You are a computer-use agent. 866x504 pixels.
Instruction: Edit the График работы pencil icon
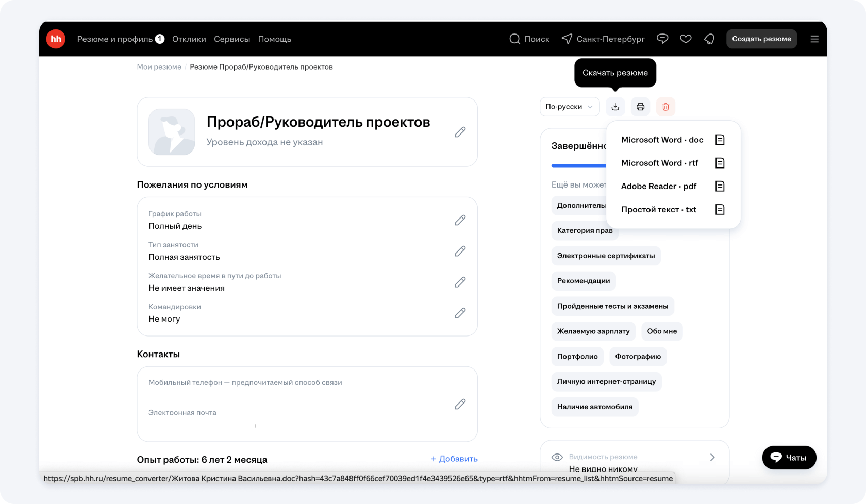(460, 220)
